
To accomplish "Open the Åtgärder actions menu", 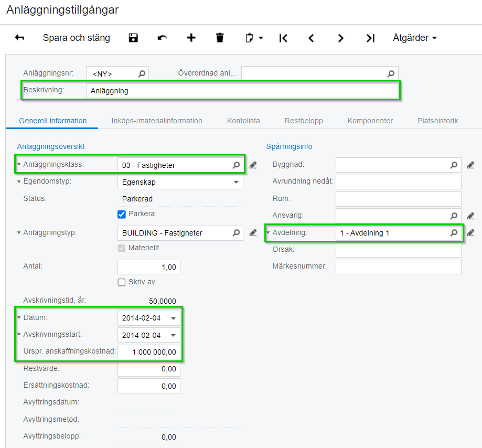I will tap(415, 38).
